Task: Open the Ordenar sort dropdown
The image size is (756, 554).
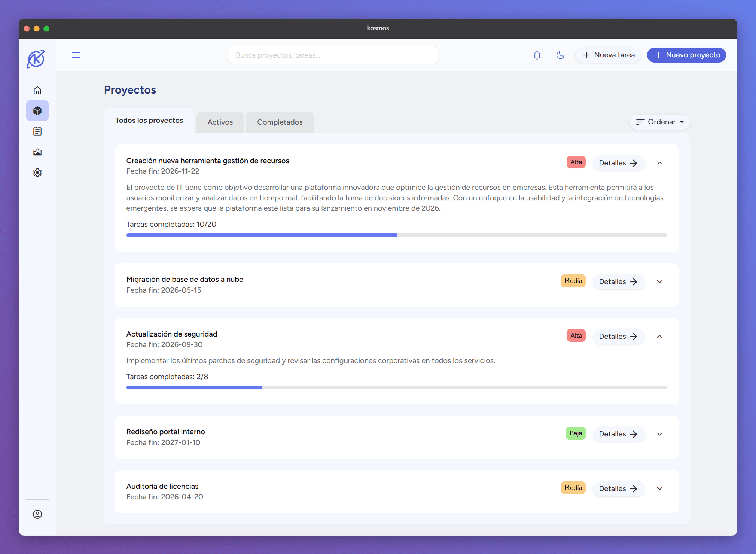Action: [x=659, y=122]
